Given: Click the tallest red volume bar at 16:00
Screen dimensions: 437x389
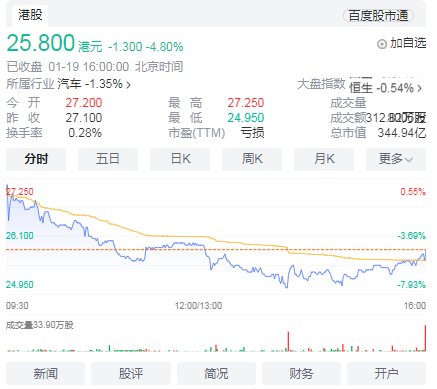Looking at the screenshot, I should coord(425,338).
